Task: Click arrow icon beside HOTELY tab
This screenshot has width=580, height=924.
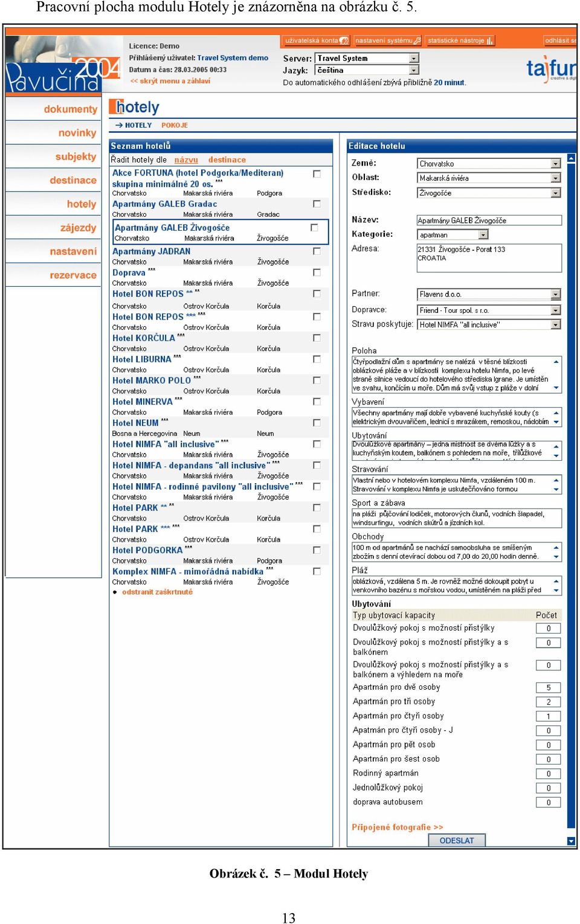Action: pyautogui.click(x=118, y=126)
